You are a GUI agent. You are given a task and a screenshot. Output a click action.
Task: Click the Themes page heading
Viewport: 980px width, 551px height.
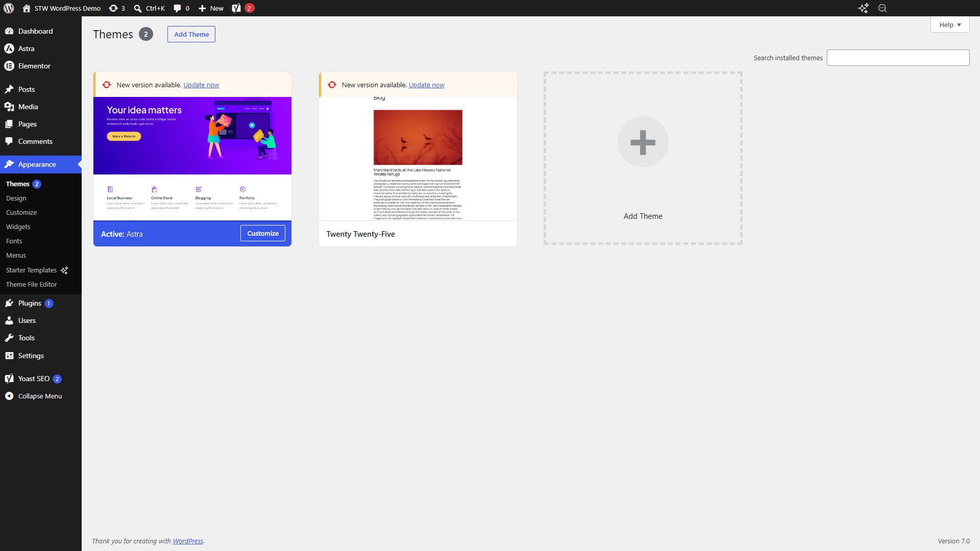point(113,34)
